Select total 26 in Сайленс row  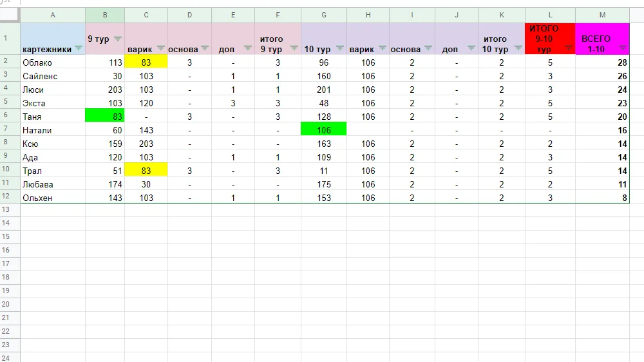click(x=602, y=76)
